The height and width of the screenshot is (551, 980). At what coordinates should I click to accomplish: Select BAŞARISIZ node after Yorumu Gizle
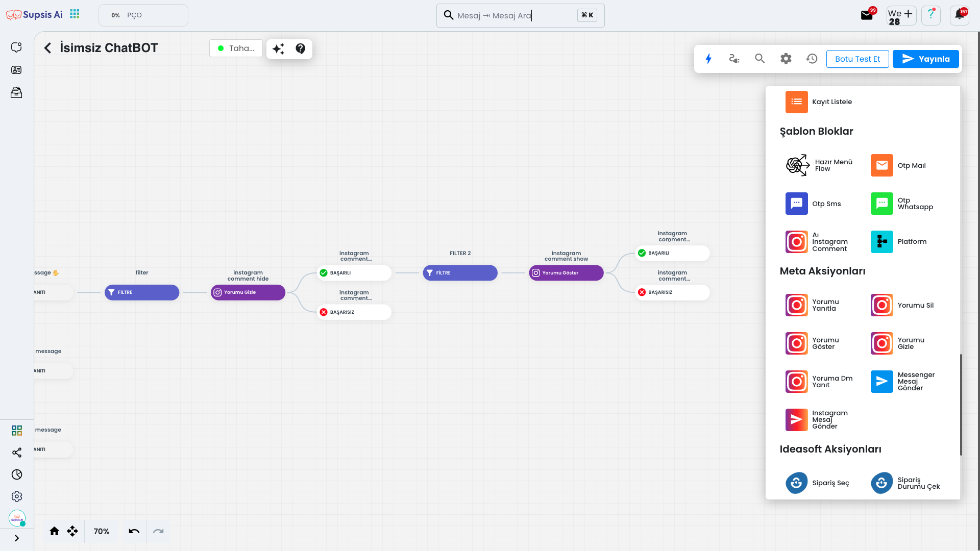click(x=354, y=312)
